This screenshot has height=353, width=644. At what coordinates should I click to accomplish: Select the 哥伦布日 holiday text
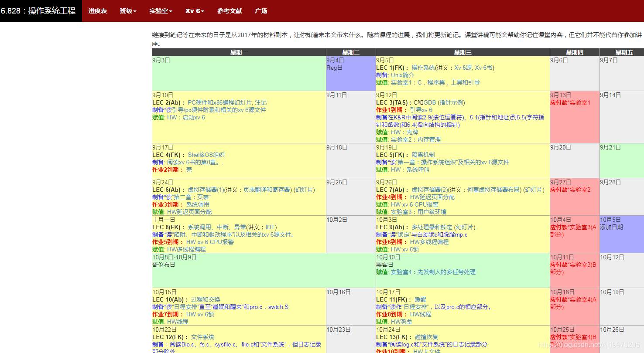[x=164, y=265]
